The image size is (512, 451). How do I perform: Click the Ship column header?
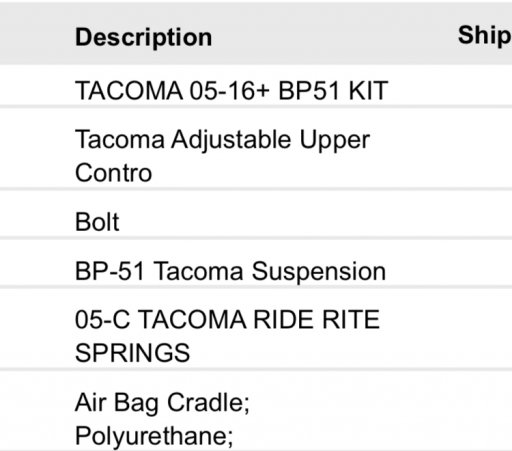click(x=485, y=35)
